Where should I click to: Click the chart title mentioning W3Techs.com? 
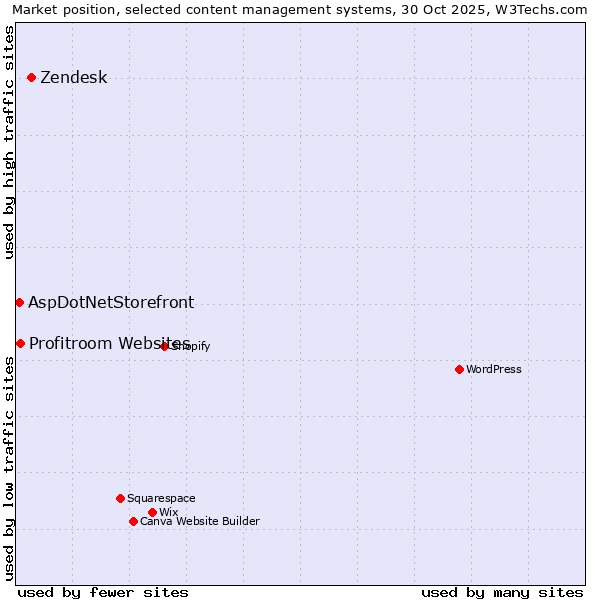click(299, 10)
